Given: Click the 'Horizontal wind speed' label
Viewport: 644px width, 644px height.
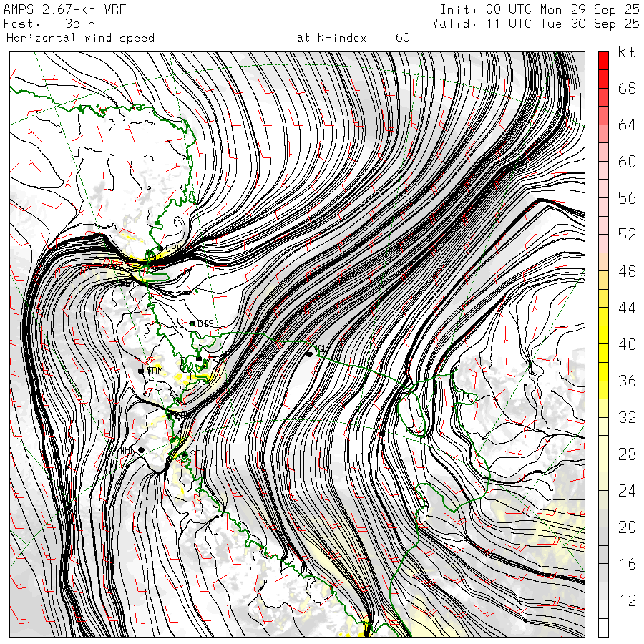Looking at the screenshot, I should tap(80, 38).
